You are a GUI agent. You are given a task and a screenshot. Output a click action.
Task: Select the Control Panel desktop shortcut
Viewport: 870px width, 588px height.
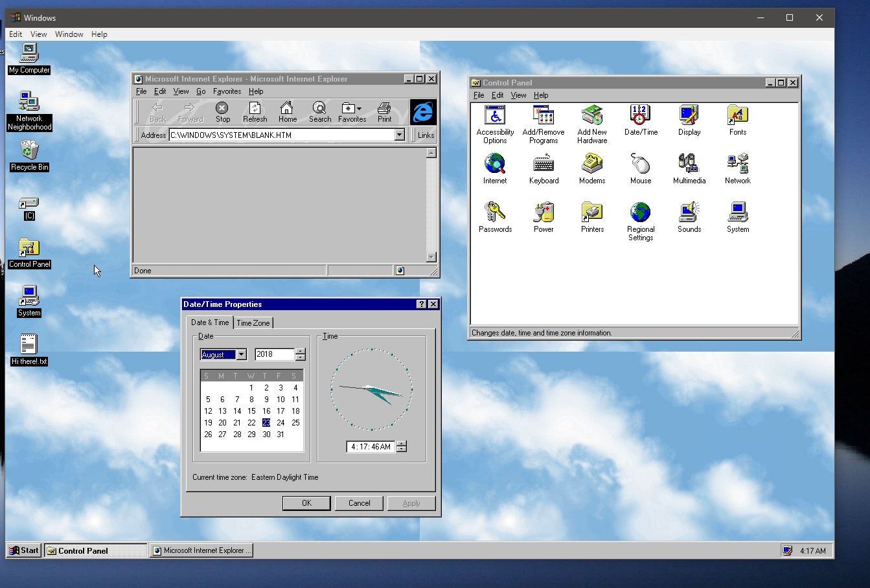(x=29, y=253)
